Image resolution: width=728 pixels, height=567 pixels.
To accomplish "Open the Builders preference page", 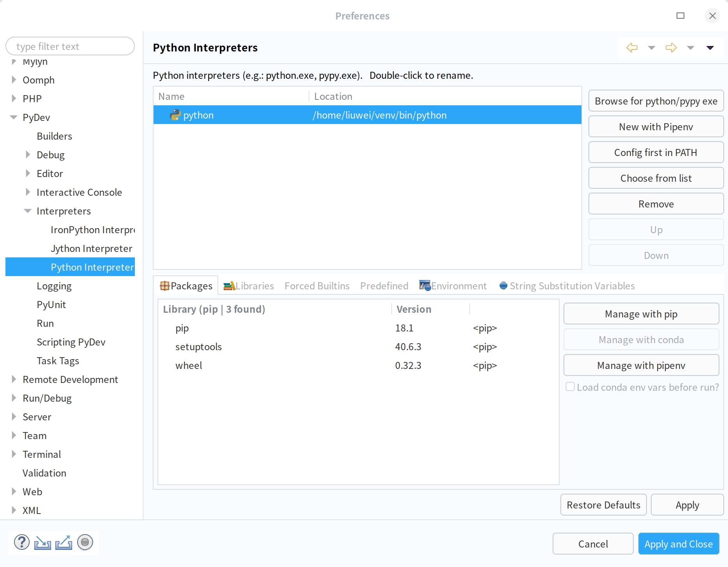I will (x=55, y=136).
